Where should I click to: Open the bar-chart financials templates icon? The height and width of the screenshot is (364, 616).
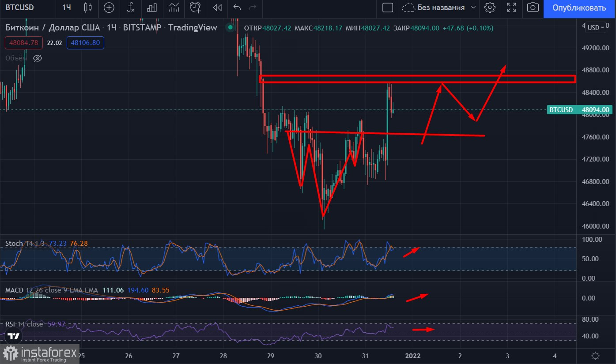pyautogui.click(x=152, y=8)
